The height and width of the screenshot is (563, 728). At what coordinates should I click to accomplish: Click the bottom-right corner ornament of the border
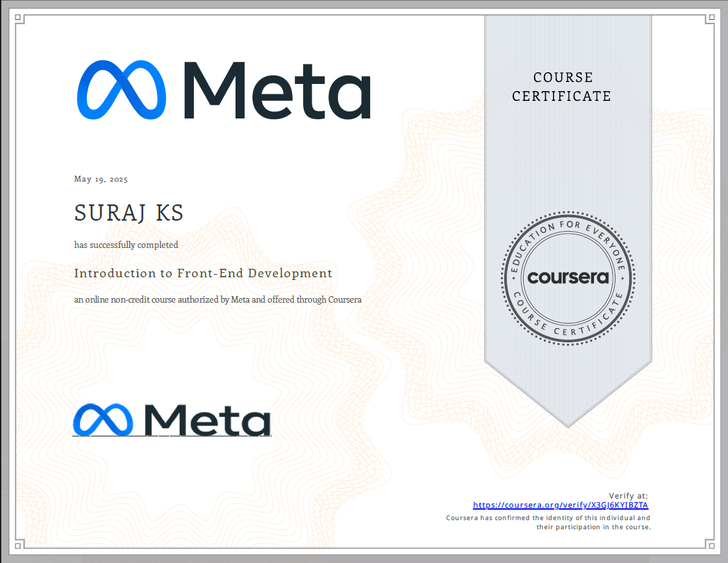709,543
